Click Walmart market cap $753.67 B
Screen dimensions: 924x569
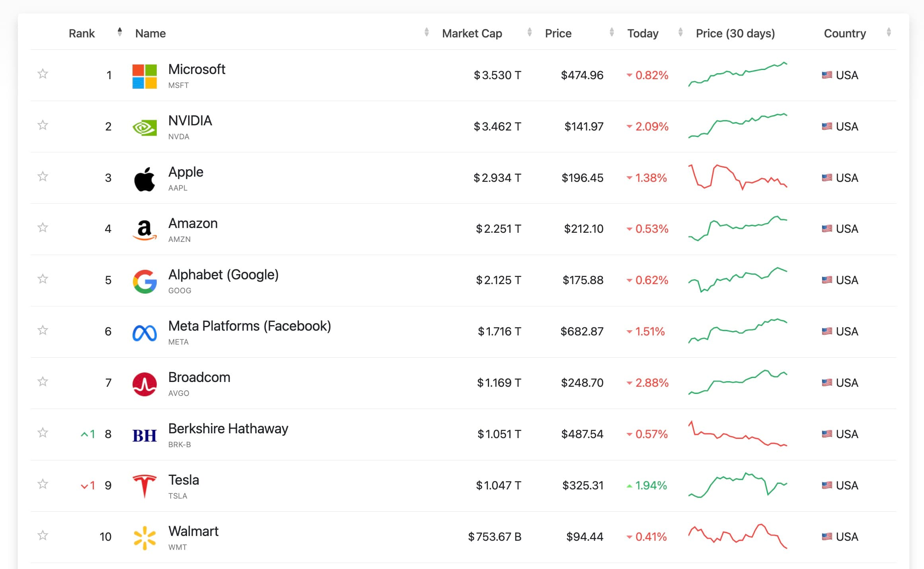click(495, 537)
